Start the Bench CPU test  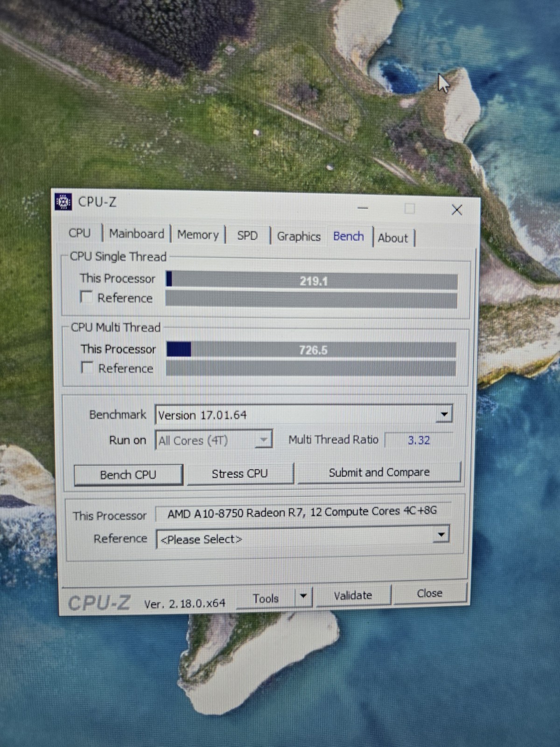pos(128,474)
